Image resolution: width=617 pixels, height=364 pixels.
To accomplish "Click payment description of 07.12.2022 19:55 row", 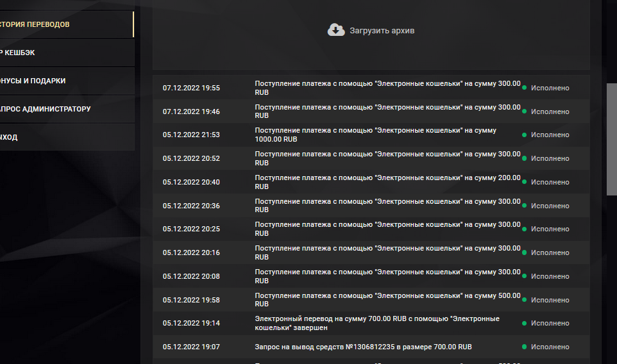I will [387, 88].
